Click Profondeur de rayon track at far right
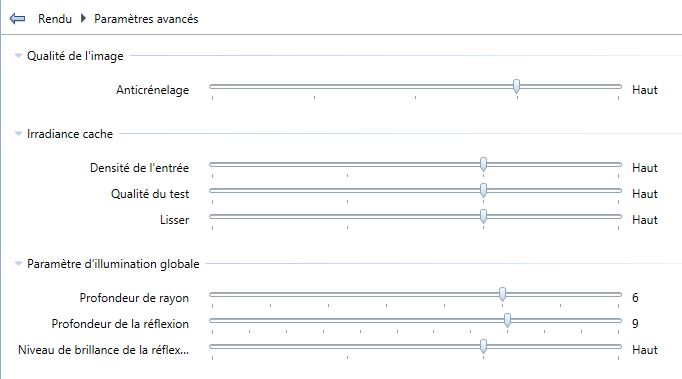The height and width of the screenshot is (379, 682). pos(618,295)
